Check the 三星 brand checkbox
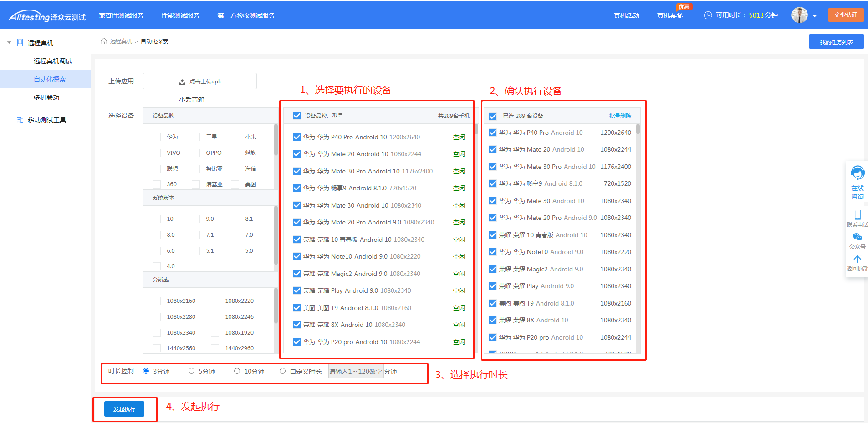The width and height of the screenshot is (868, 423). coord(196,137)
